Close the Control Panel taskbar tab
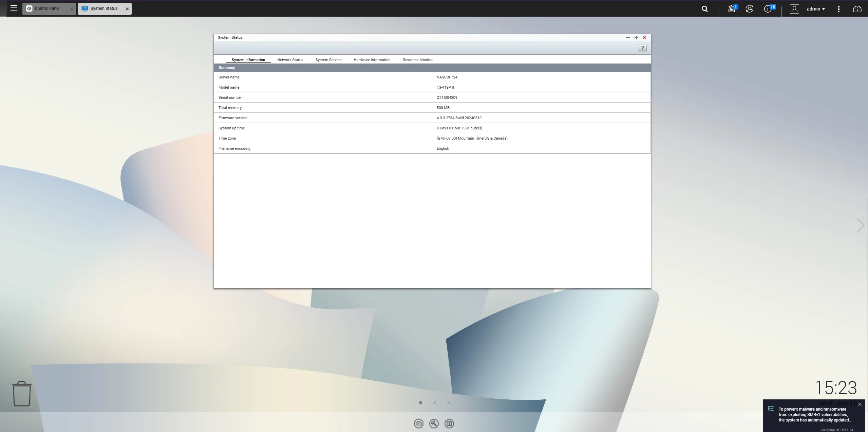The width and height of the screenshot is (868, 432). tap(72, 9)
